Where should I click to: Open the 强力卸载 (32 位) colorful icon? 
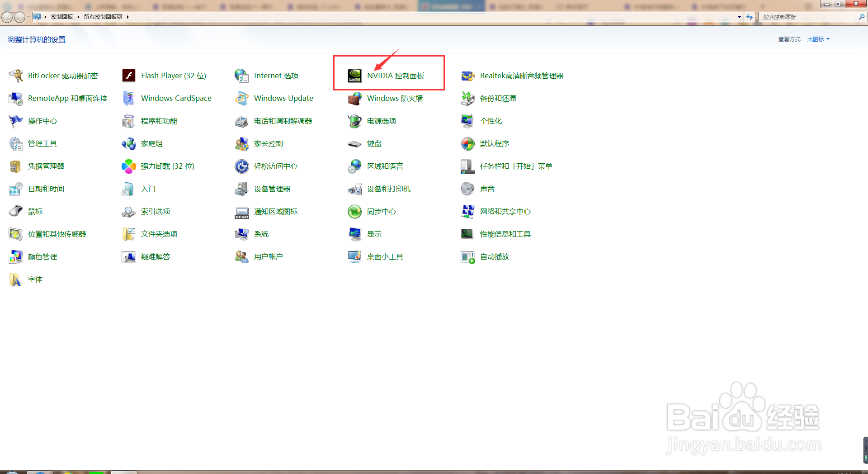[x=129, y=166]
